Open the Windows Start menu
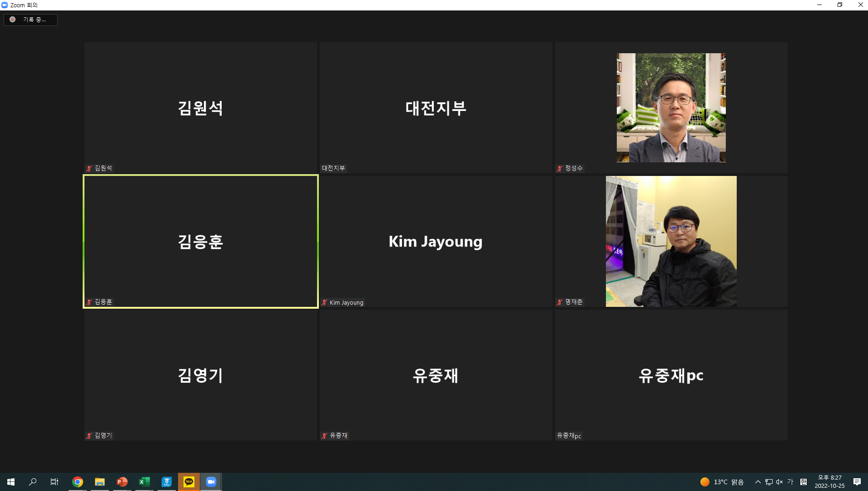The height and width of the screenshot is (491, 868). pos(11,482)
